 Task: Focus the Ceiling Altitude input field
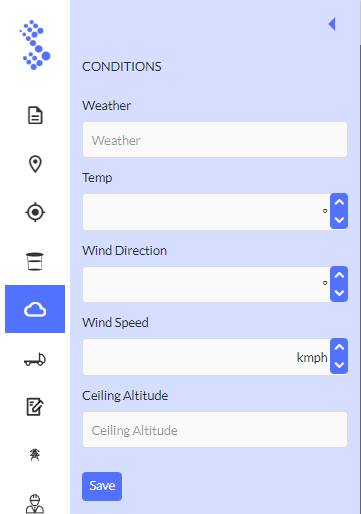coord(215,430)
